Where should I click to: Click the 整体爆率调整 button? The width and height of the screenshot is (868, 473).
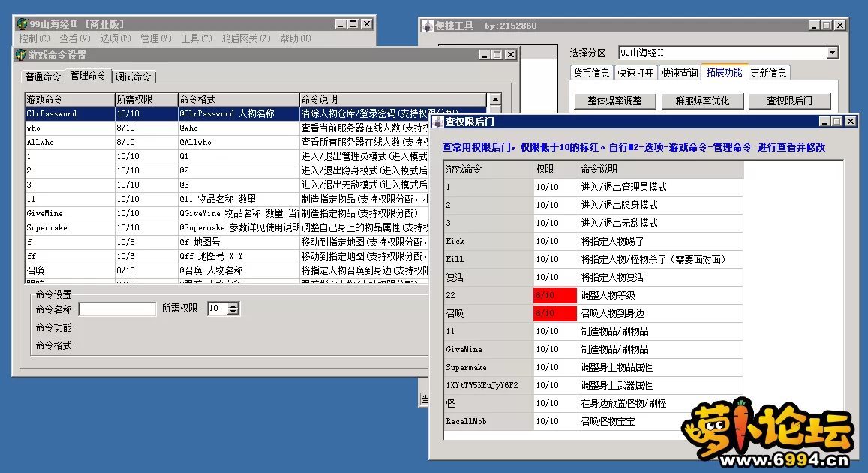click(x=614, y=101)
